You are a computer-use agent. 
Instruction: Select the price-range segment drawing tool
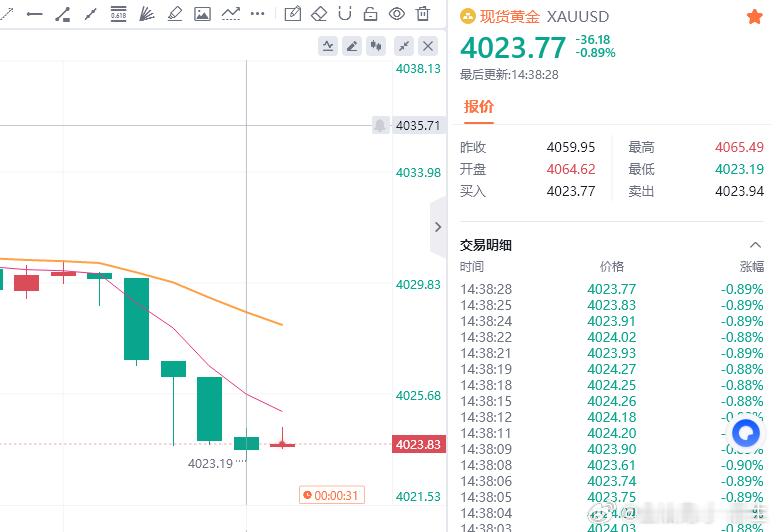pyautogui.click(x=62, y=14)
